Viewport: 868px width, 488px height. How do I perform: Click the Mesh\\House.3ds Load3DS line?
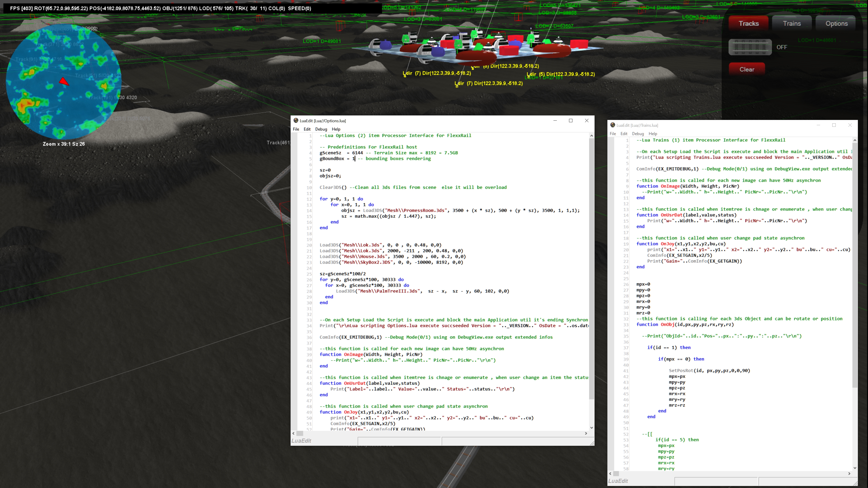coord(392,256)
